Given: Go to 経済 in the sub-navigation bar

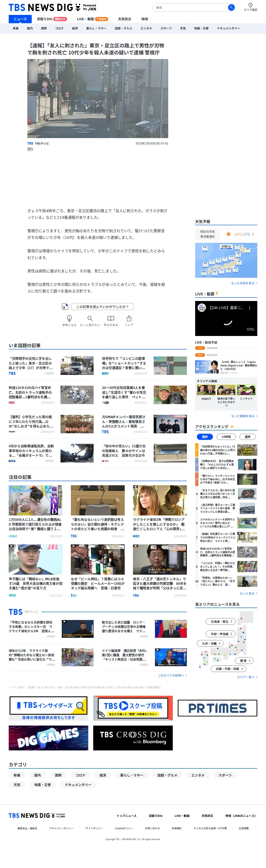Looking at the screenshot, I should pos(75,28).
